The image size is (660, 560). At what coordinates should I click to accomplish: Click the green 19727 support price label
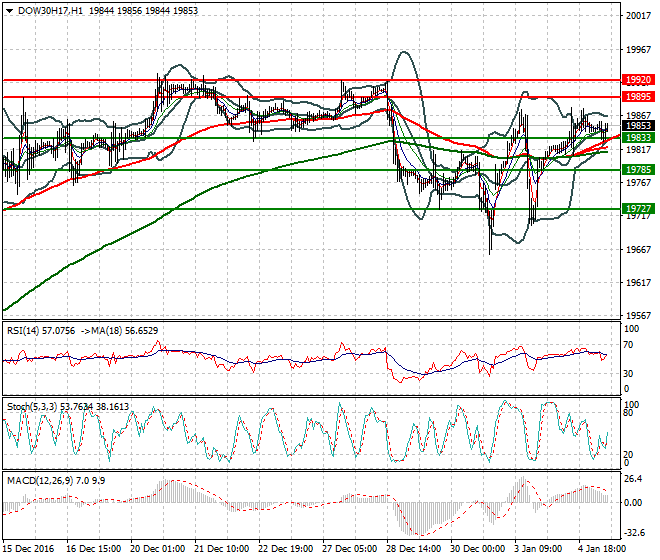[638, 208]
